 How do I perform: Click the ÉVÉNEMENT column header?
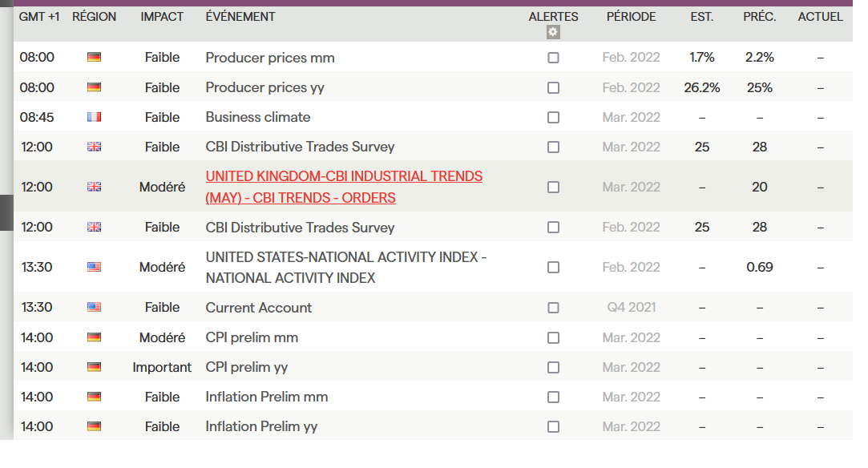[x=240, y=17]
